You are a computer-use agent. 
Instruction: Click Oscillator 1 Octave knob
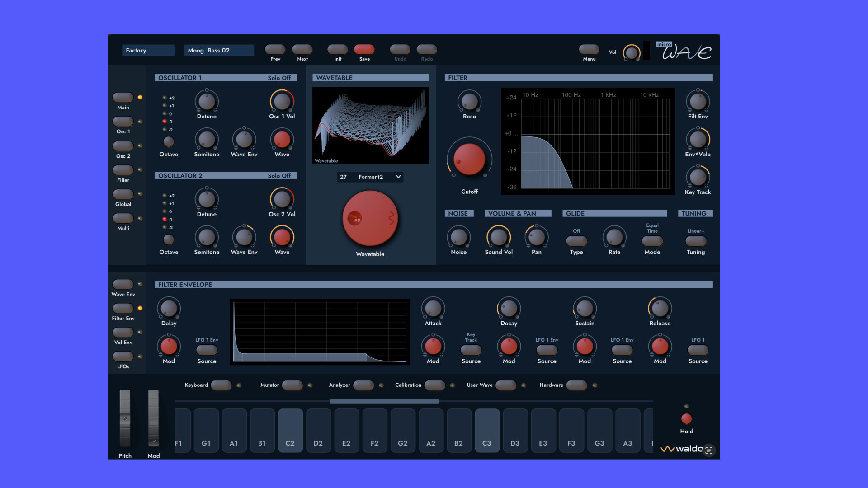coord(169,141)
